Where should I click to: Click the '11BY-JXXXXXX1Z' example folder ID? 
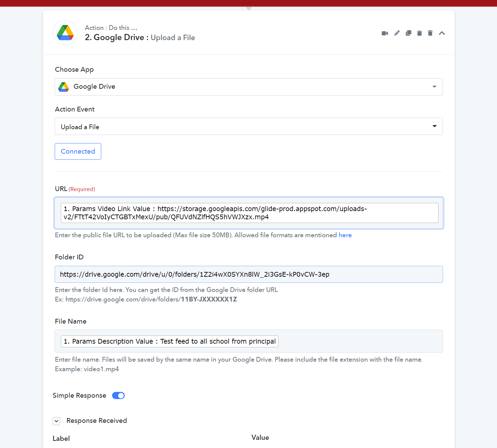tap(209, 299)
